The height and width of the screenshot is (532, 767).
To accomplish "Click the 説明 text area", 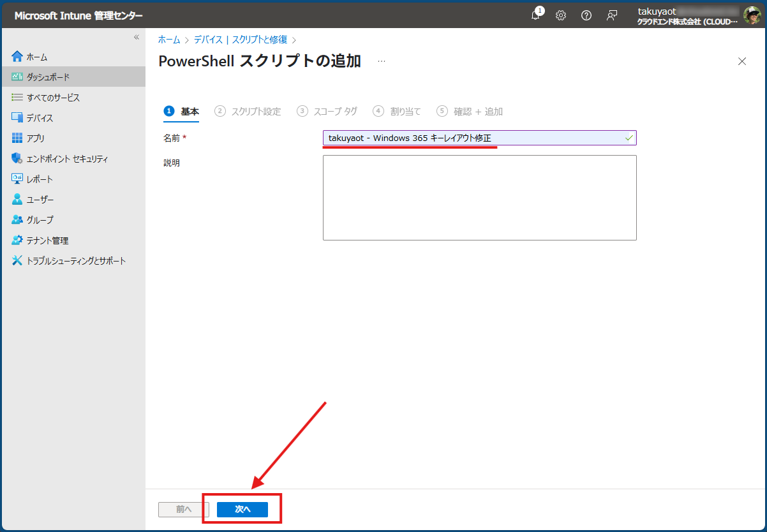I will 480,198.
